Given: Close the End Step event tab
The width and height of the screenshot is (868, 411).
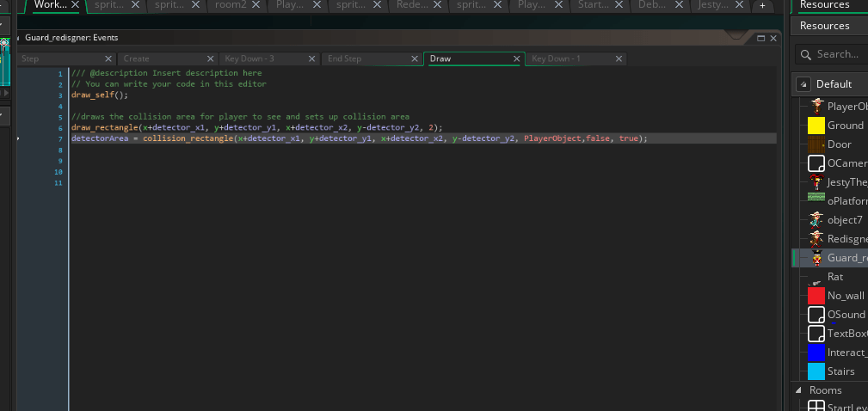Looking at the screenshot, I should coord(415,58).
